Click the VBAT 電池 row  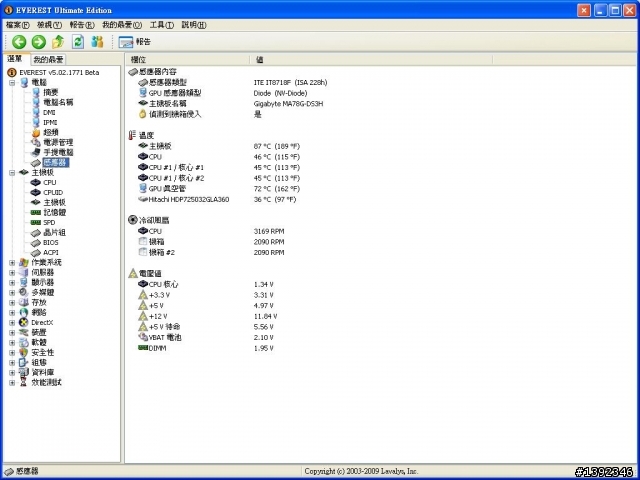tap(206, 337)
